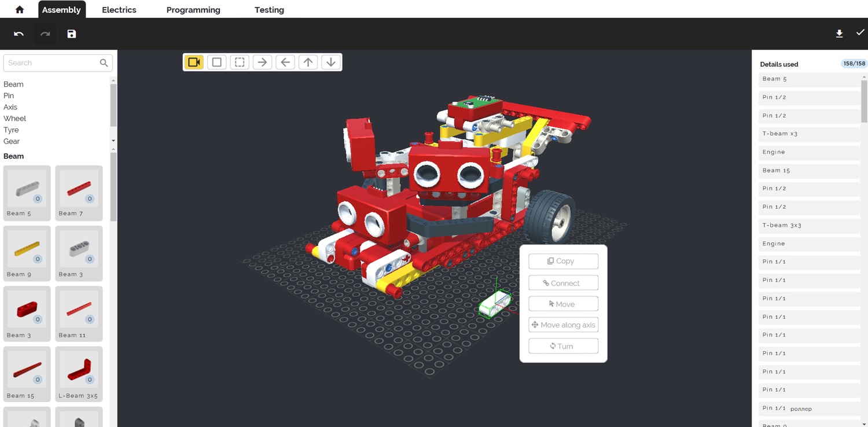This screenshot has height=427, width=868.
Task: Toggle the dashed box selection mode
Action: (x=240, y=62)
